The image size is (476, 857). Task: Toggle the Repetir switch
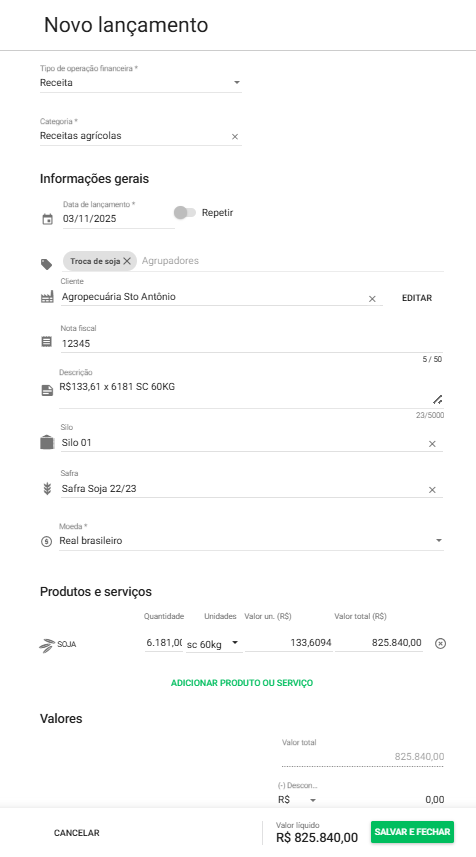(x=185, y=213)
